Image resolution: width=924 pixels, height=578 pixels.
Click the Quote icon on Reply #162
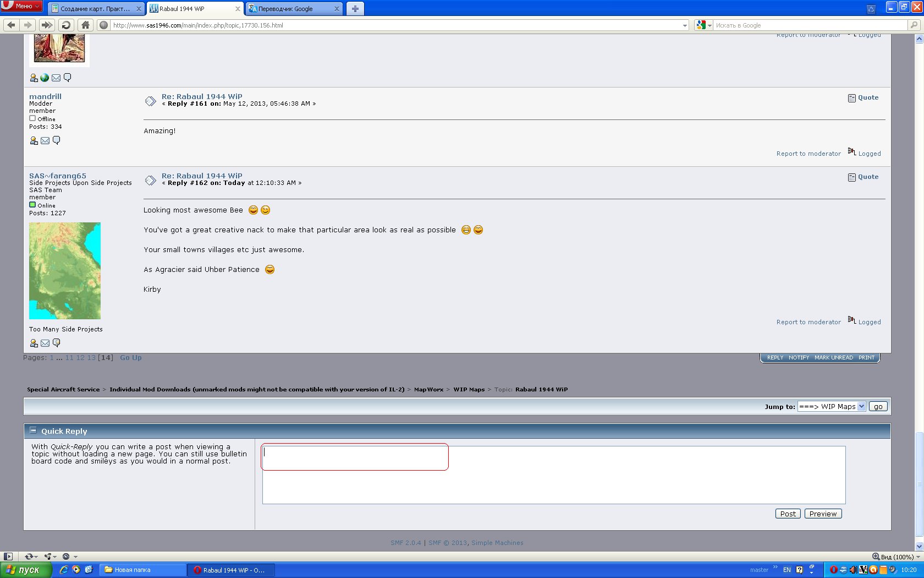(x=852, y=177)
